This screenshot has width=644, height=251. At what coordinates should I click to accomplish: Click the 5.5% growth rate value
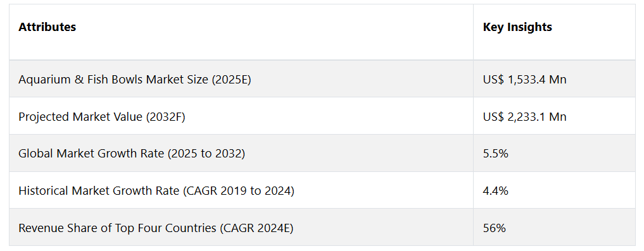[x=496, y=154]
